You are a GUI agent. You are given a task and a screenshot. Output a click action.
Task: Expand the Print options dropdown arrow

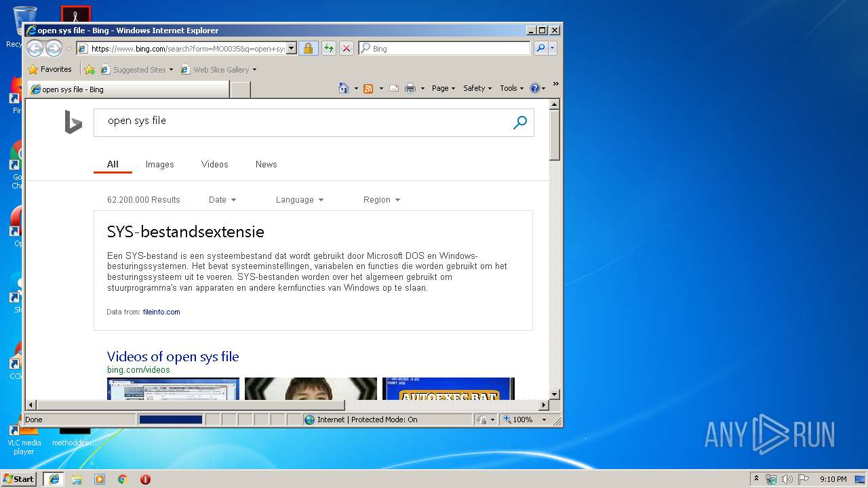click(x=422, y=88)
